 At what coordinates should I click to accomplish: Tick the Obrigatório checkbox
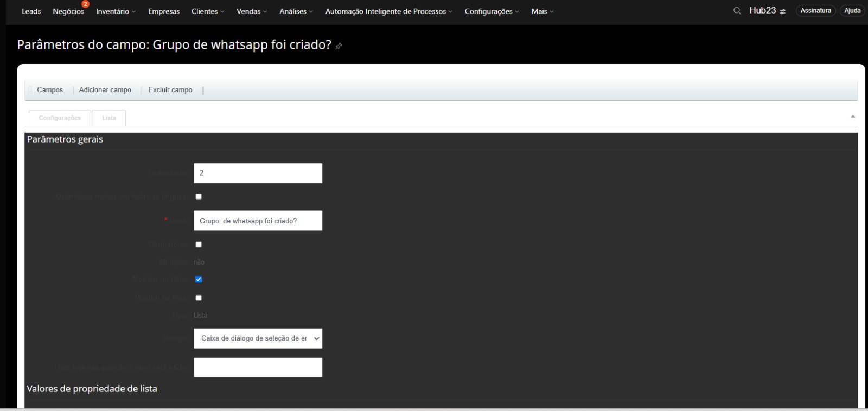pyautogui.click(x=199, y=245)
